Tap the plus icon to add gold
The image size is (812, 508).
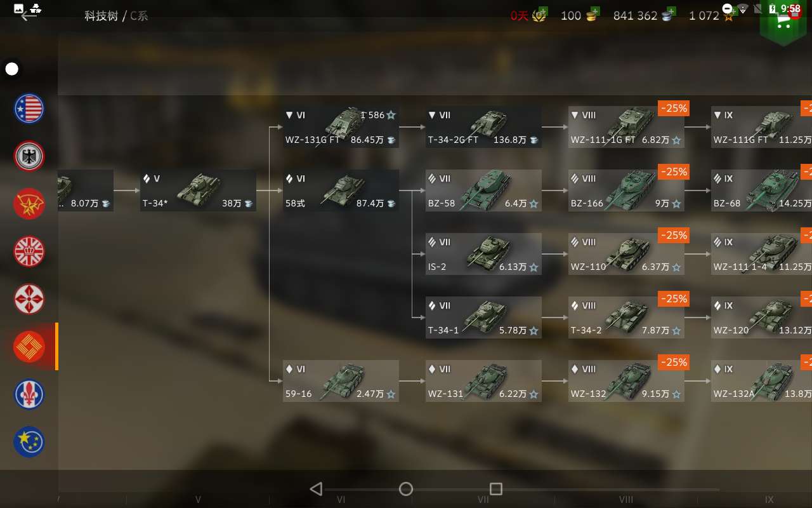tap(596, 11)
